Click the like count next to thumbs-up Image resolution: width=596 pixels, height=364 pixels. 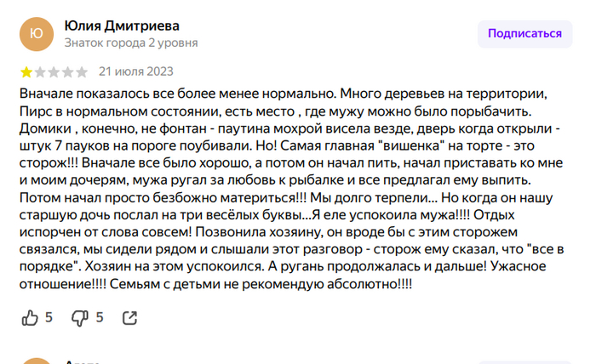49,317
